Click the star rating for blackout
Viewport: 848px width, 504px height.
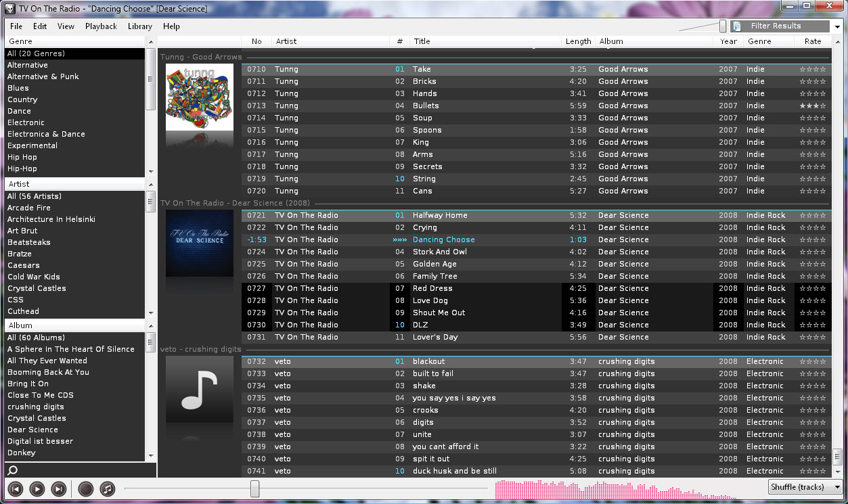[813, 361]
